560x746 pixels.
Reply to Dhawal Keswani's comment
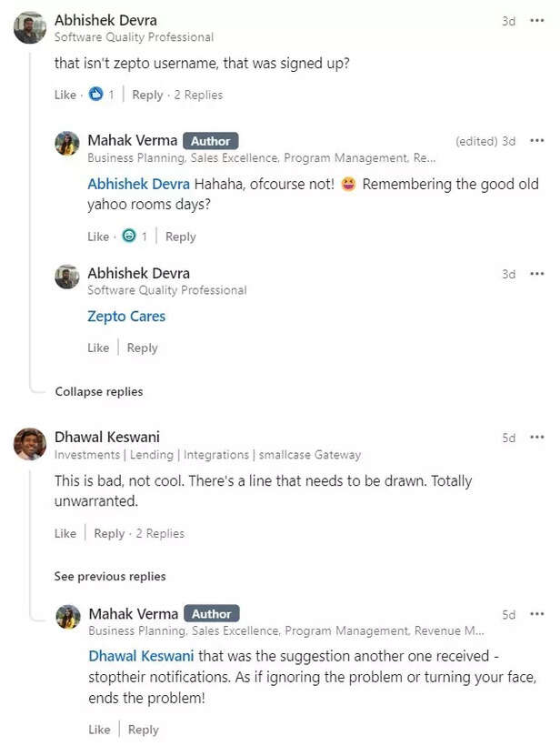(x=109, y=533)
